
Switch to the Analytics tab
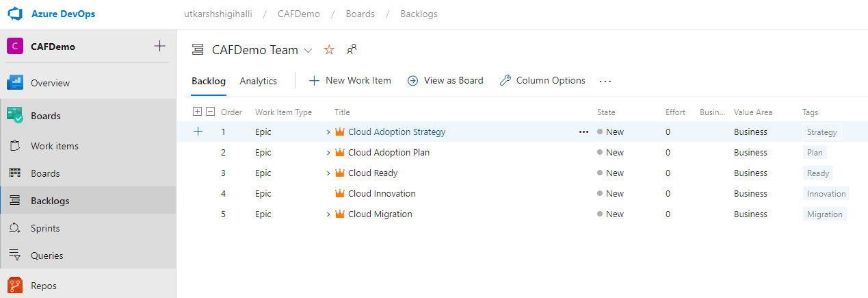[x=258, y=81]
